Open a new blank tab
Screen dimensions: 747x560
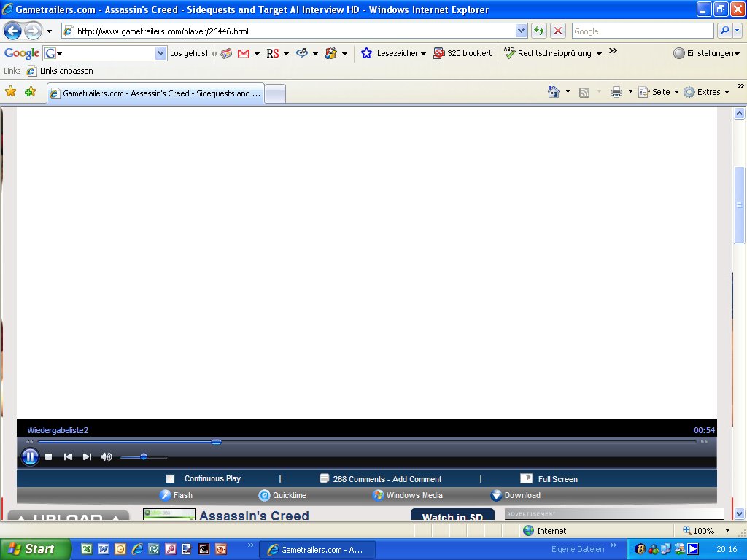pyautogui.click(x=275, y=93)
